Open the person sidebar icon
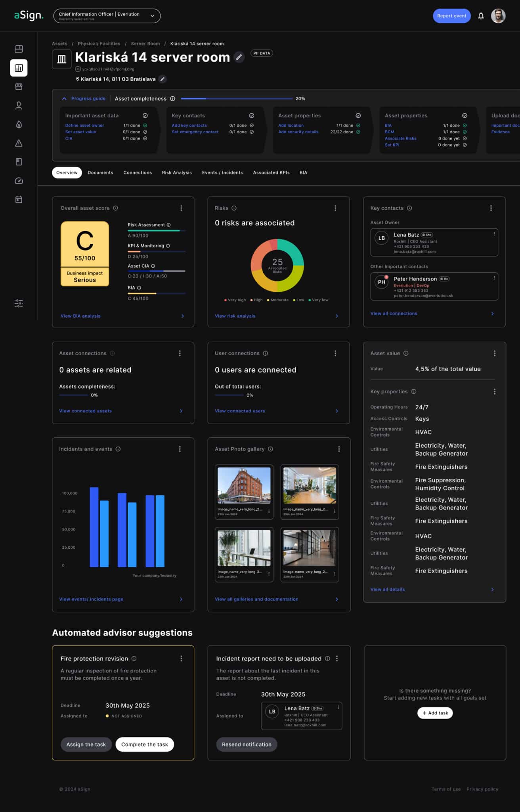Screen dimensions: 520x812 click(x=19, y=105)
